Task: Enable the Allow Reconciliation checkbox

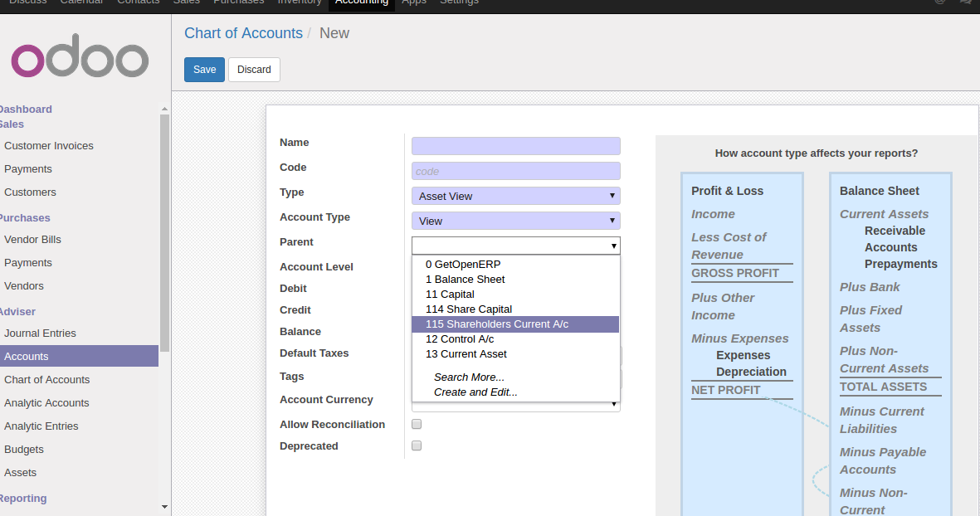Action: pyautogui.click(x=417, y=424)
